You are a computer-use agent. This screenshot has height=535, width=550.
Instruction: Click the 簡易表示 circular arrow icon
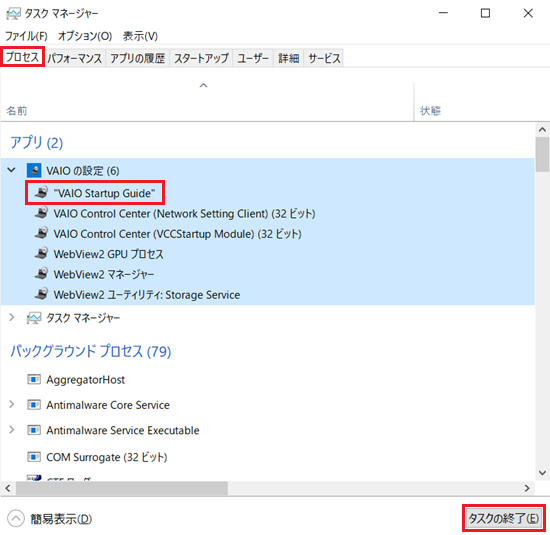pyautogui.click(x=16, y=519)
